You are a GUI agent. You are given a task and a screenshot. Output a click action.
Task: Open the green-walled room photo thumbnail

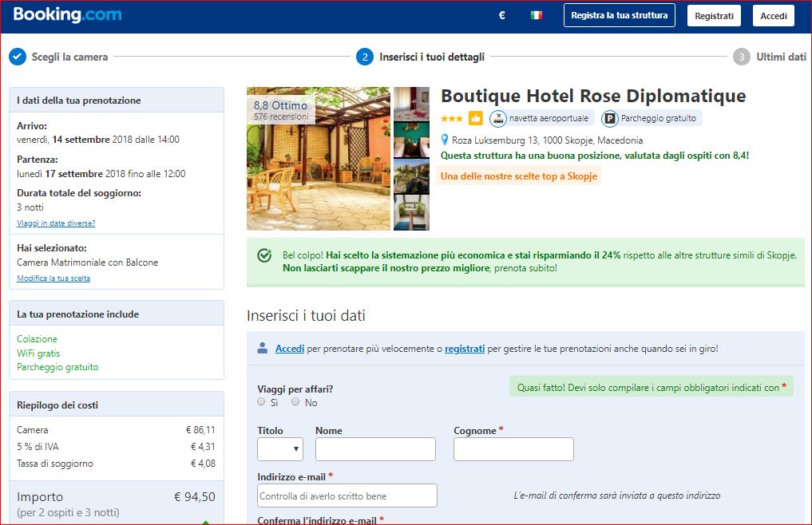(x=412, y=140)
